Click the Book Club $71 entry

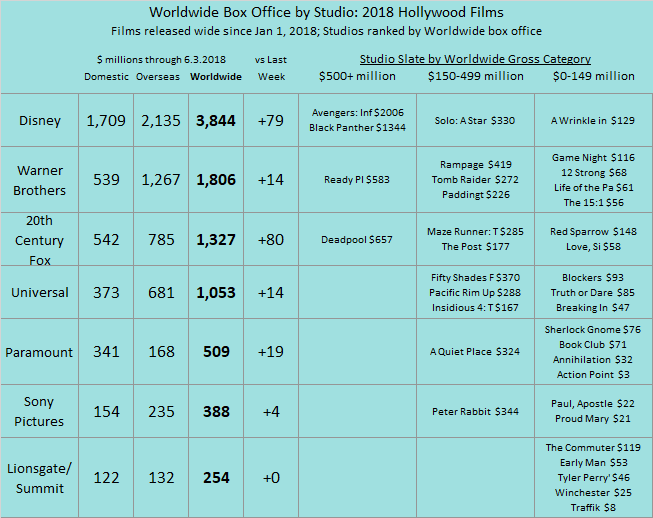coord(593,345)
